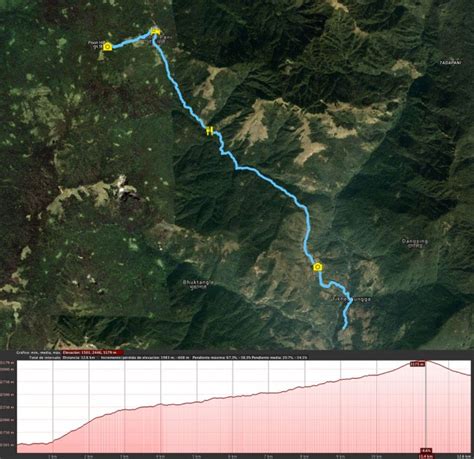Click the profile's descending section after the peak
Image resolution: width=474 pixels, height=459 pixels.
[x=448, y=368]
